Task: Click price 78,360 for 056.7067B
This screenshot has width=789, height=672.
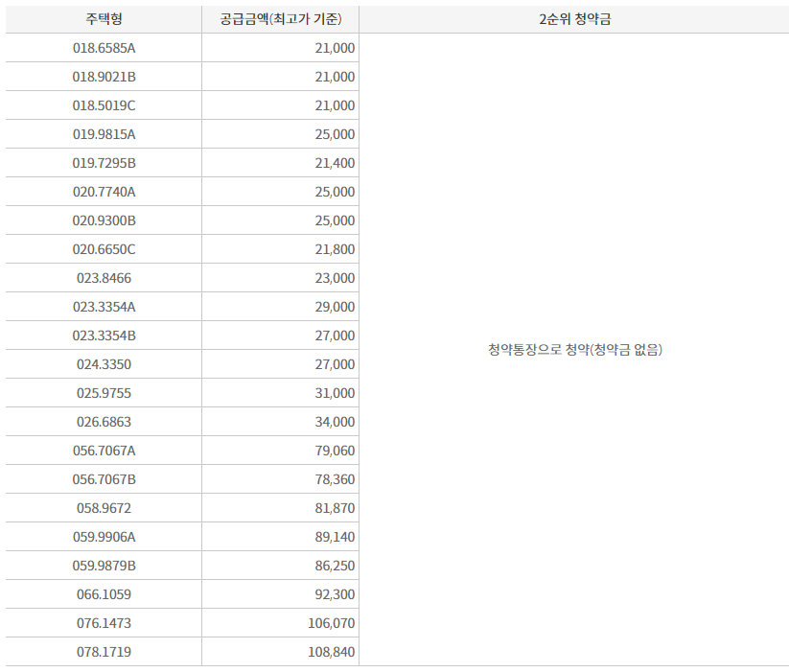Action: coord(335,479)
